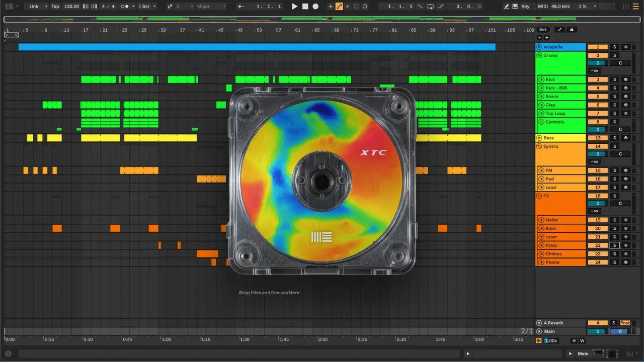Activate the Draw Mode pencil icon
The height and width of the screenshot is (362, 644).
click(x=507, y=7)
